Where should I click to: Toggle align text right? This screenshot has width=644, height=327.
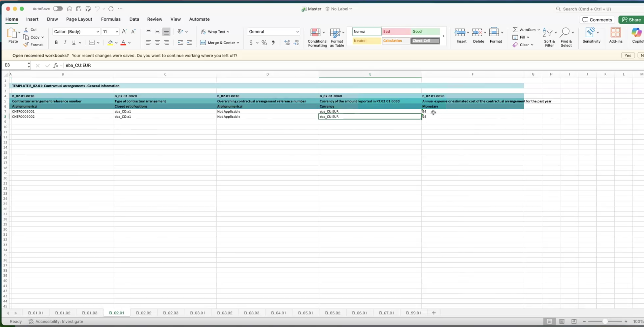pyautogui.click(x=166, y=43)
